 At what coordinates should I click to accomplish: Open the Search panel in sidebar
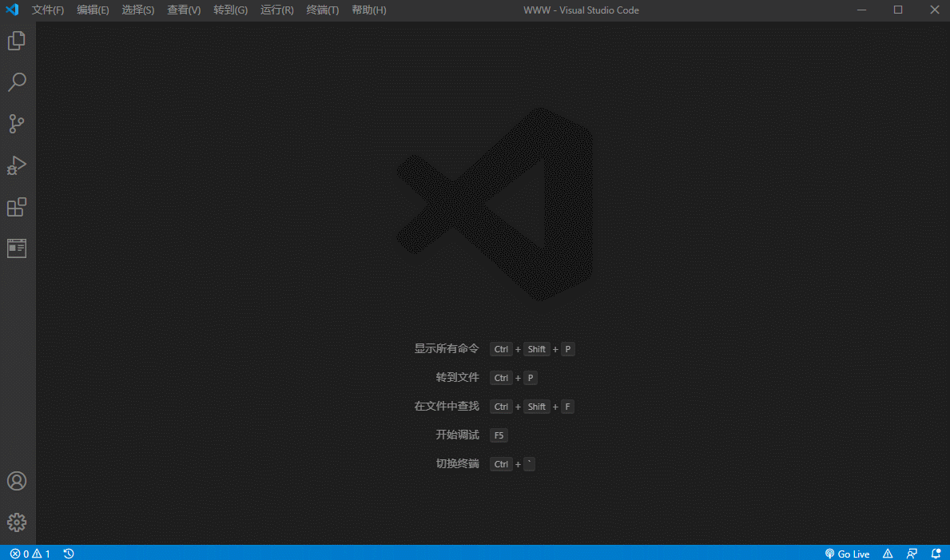pos(17,81)
